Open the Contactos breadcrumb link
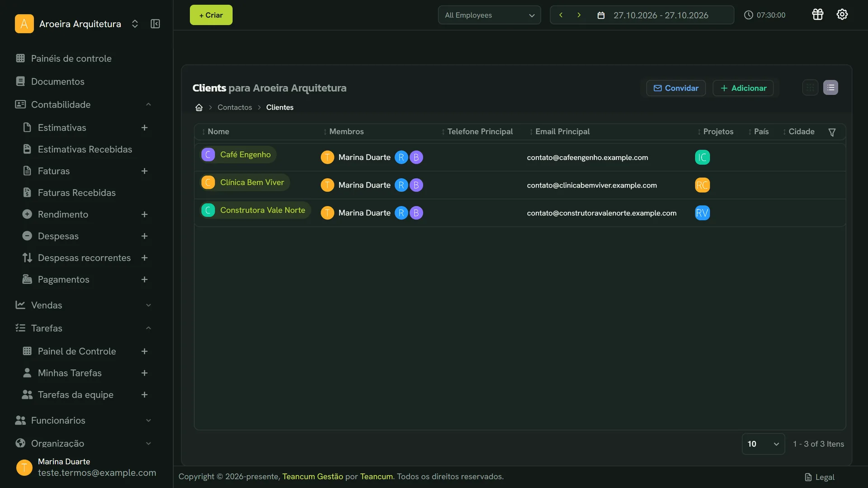 point(235,108)
